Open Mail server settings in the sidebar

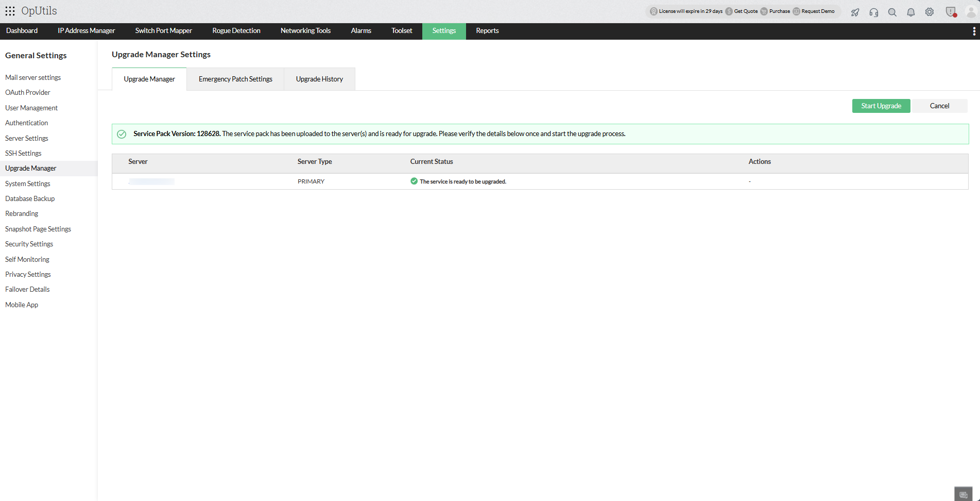[x=33, y=78]
